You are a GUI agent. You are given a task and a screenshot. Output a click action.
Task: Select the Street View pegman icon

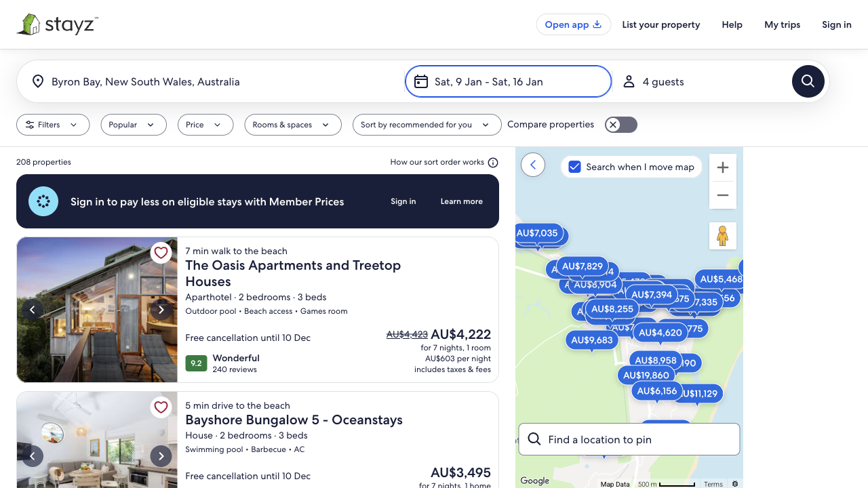pos(723,236)
